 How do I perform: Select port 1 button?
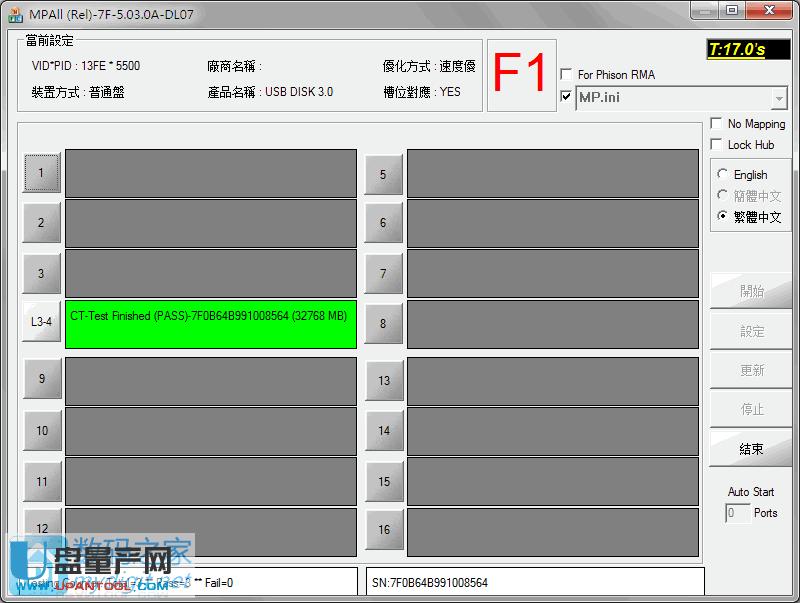41,172
